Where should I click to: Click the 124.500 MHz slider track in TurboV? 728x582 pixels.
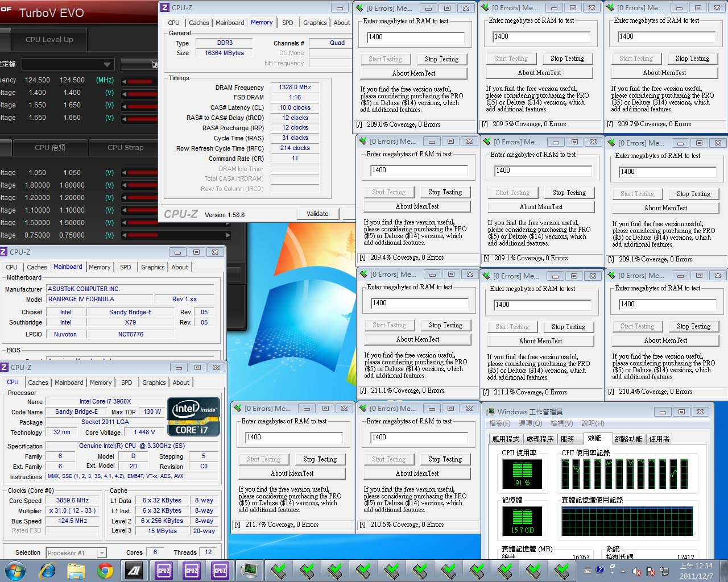point(142,81)
